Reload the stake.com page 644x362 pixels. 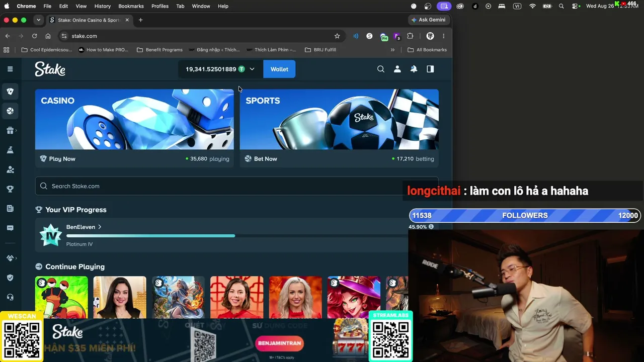click(34, 36)
